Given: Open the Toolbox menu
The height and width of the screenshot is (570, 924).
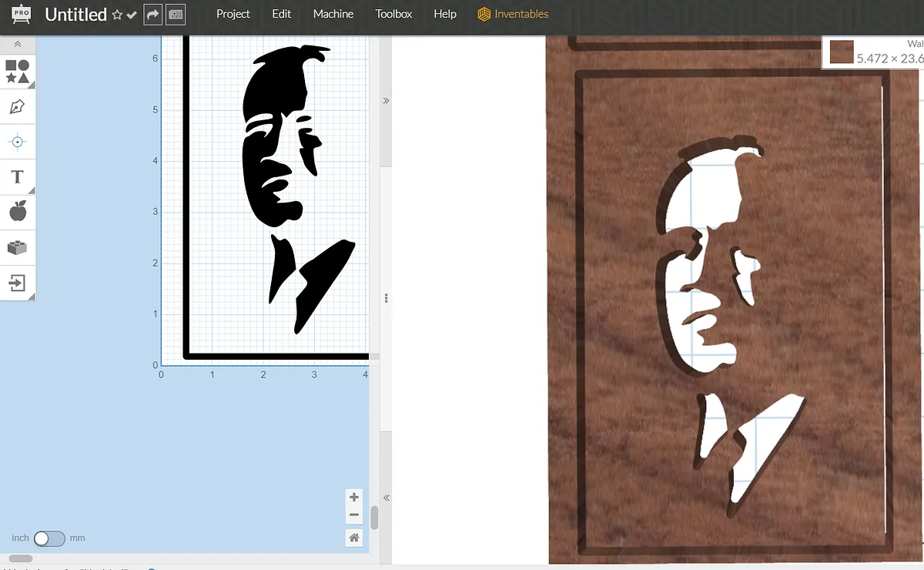Looking at the screenshot, I should [393, 14].
